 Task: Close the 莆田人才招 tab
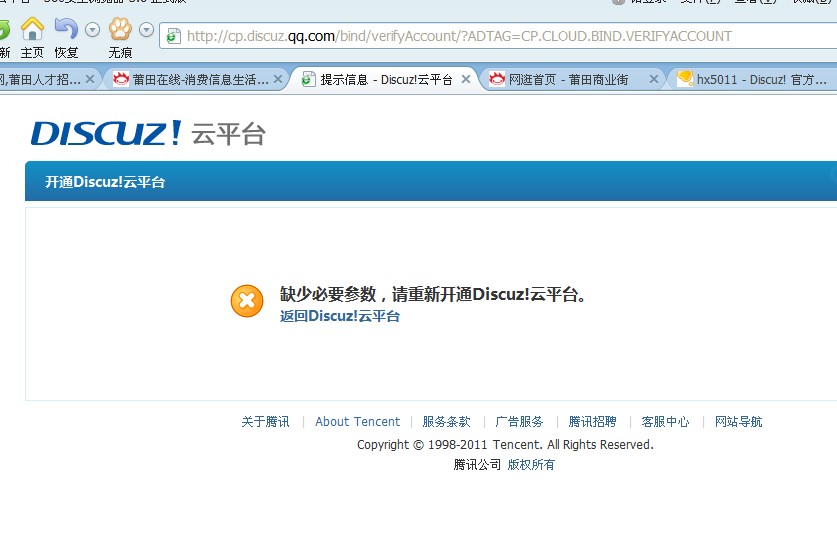[90, 80]
